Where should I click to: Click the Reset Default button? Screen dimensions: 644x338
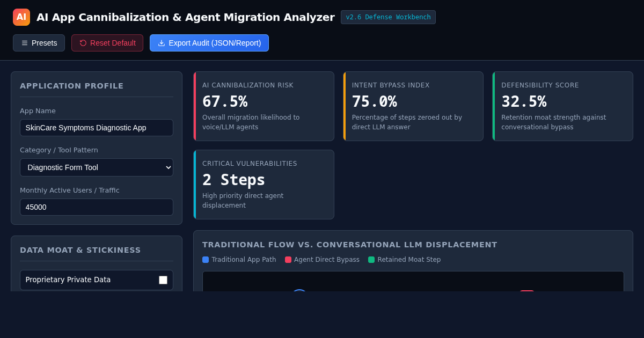click(107, 43)
